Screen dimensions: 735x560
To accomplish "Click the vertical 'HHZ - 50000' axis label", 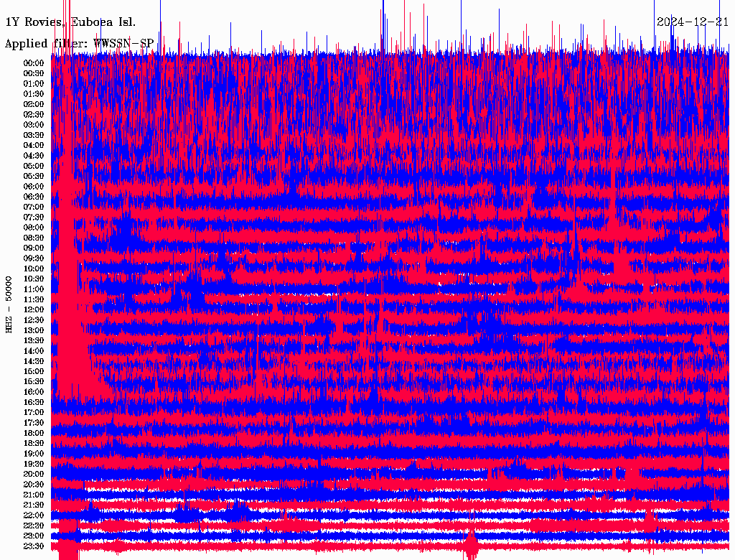I will pos(9,304).
